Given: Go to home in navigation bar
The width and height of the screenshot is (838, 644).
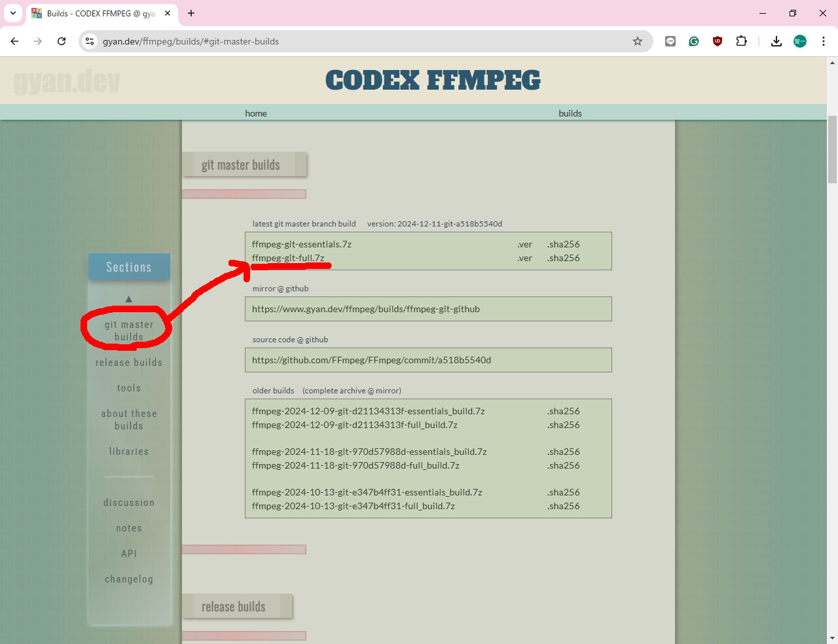Looking at the screenshot, I should pos(255,113).
